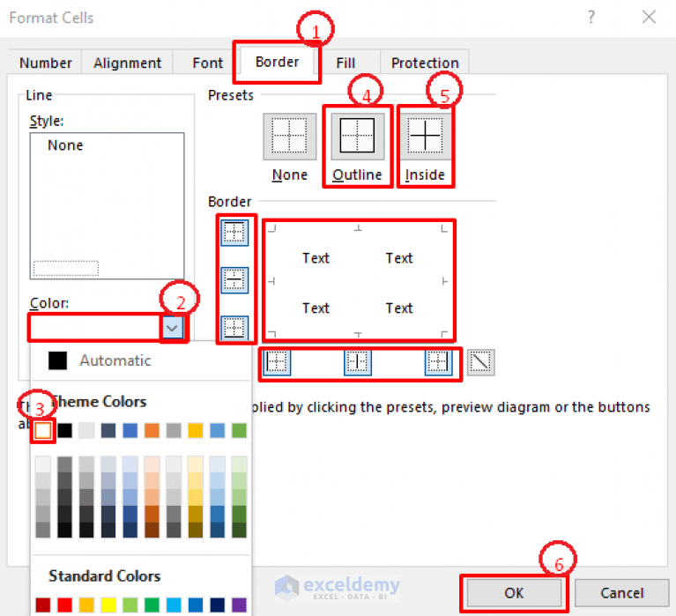This screenshot has width=676, height=616.
Task: Apply the Inside border preset
Action: pos(425,137)
